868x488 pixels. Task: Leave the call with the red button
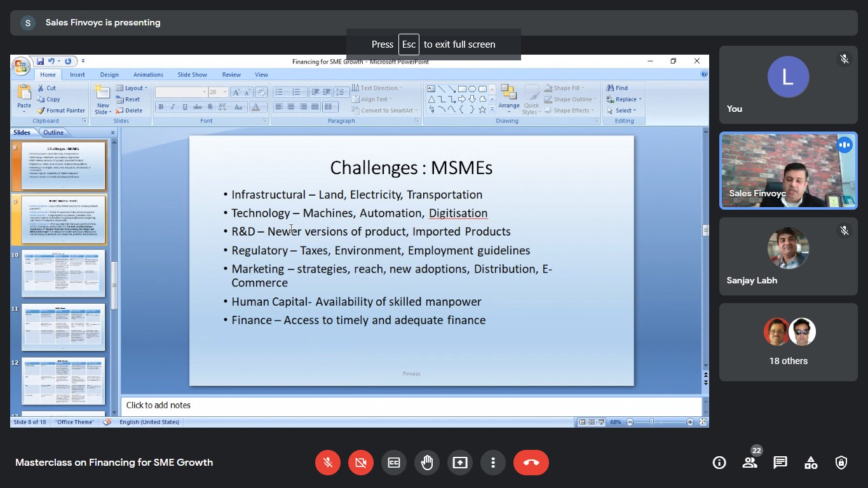click(531, 463)
